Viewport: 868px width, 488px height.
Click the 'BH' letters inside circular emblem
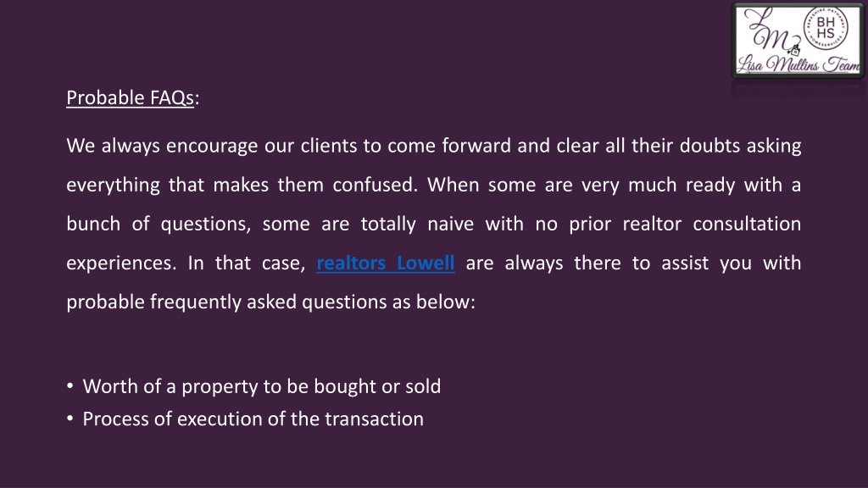[x=826, y=22]
